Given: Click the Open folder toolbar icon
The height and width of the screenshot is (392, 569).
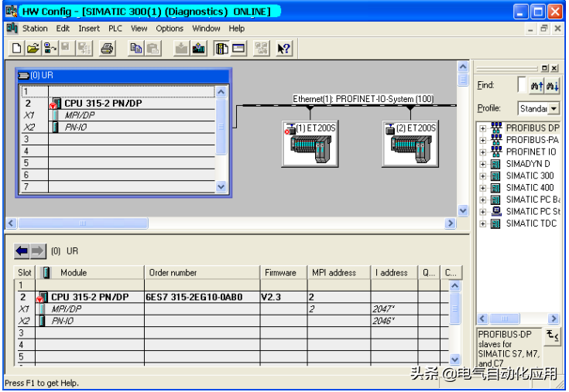Looking at the screenshot, I should point(33,49).
